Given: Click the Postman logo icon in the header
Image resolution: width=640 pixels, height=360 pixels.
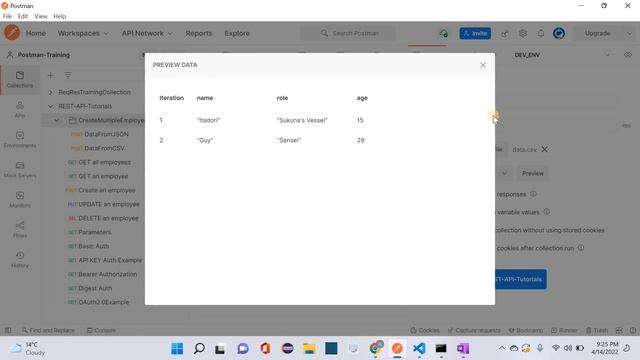Looking at the screenshot, I should (x=12, y=33).
